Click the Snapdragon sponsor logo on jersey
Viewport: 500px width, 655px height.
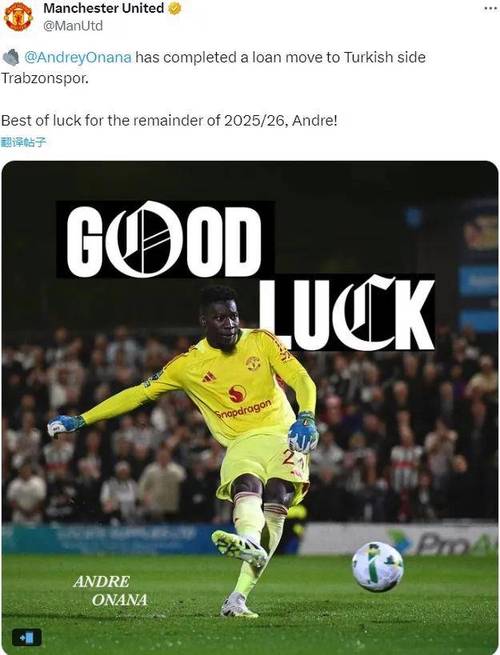coord(241,403)
